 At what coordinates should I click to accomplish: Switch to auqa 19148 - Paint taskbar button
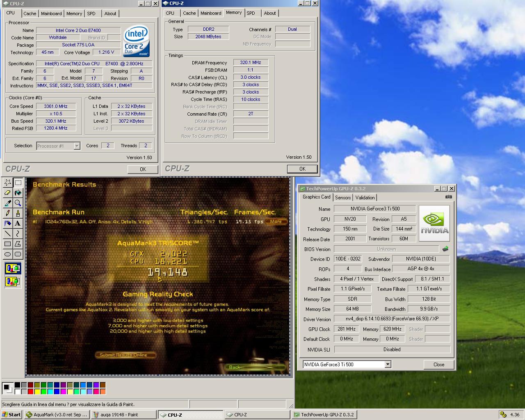(x=124, y=415)
